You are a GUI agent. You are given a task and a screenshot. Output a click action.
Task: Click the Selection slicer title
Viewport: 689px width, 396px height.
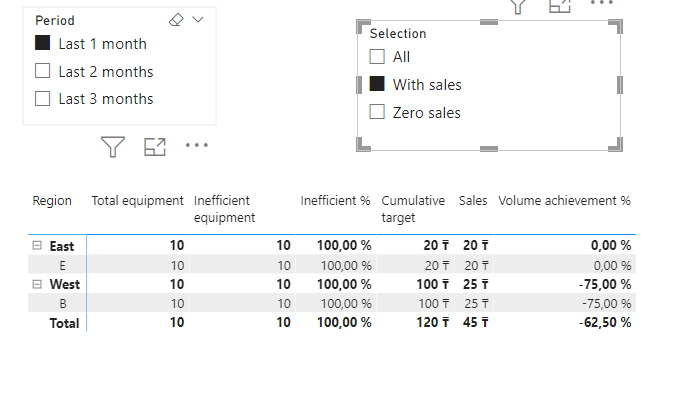(x=398, y=33)
